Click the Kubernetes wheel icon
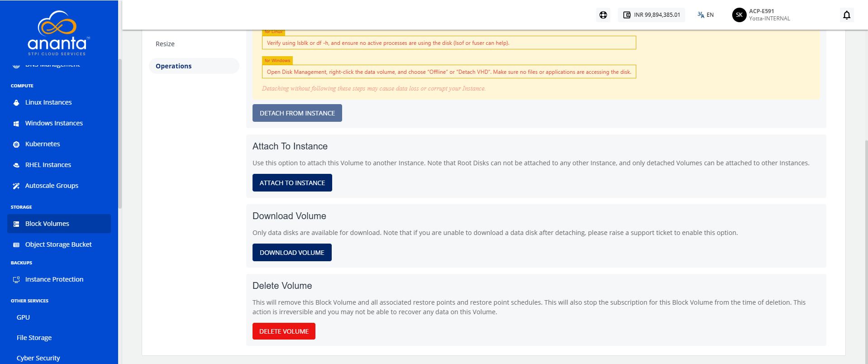 (16, 144)
